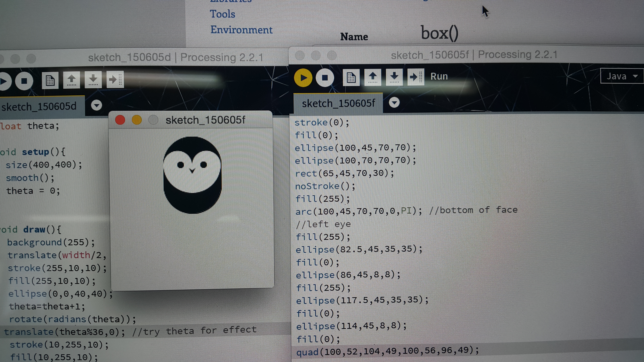Click the '//left eye' comment line
Screen dimensions: 644x362
click(x=323, y=224)
